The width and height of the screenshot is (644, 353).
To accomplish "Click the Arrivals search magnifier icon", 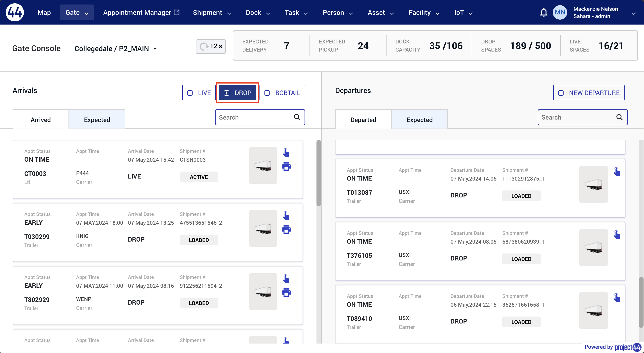I will (x=297, y=117).
